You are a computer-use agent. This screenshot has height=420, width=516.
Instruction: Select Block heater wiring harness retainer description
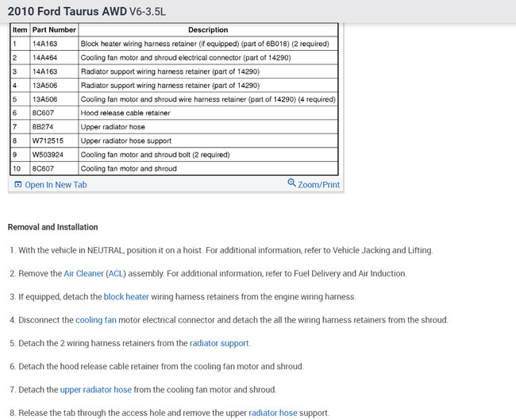point(205,44)
